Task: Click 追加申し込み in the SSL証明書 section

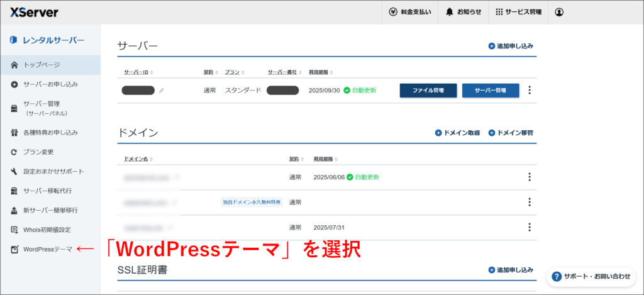Action: pos(511,270)
